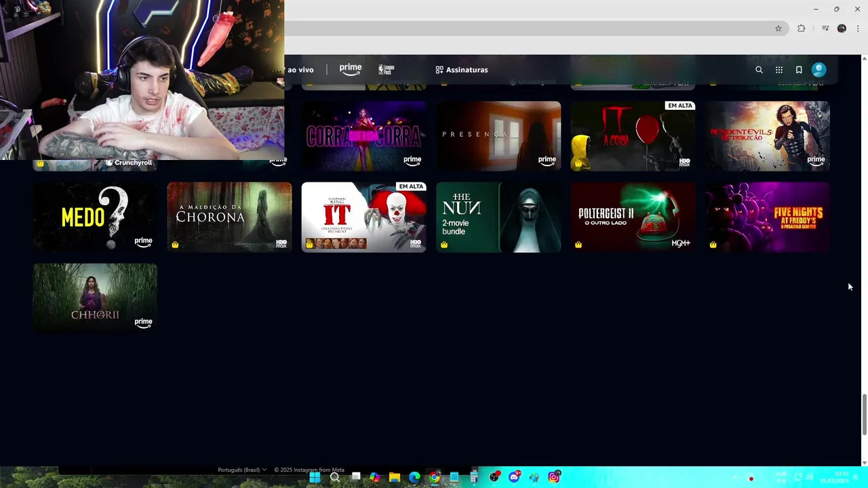Open File Explorer from the taskbar

[x=395, y=477]
